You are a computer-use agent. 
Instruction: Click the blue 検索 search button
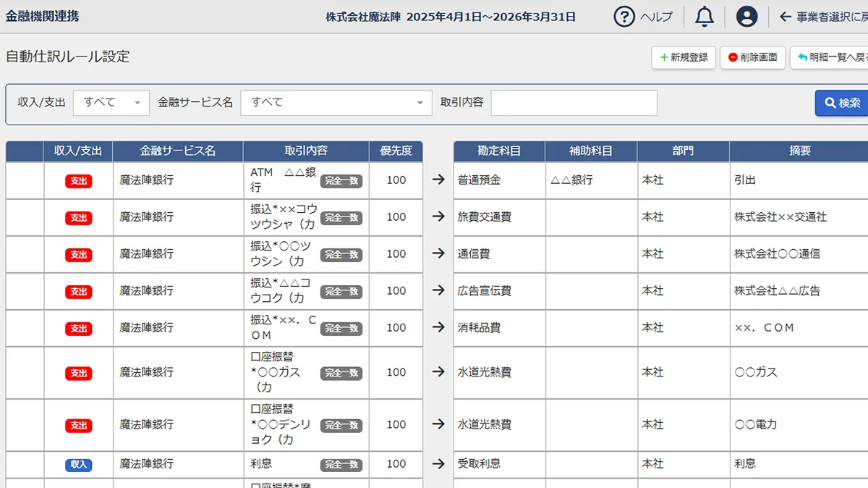tap(842, 103)
